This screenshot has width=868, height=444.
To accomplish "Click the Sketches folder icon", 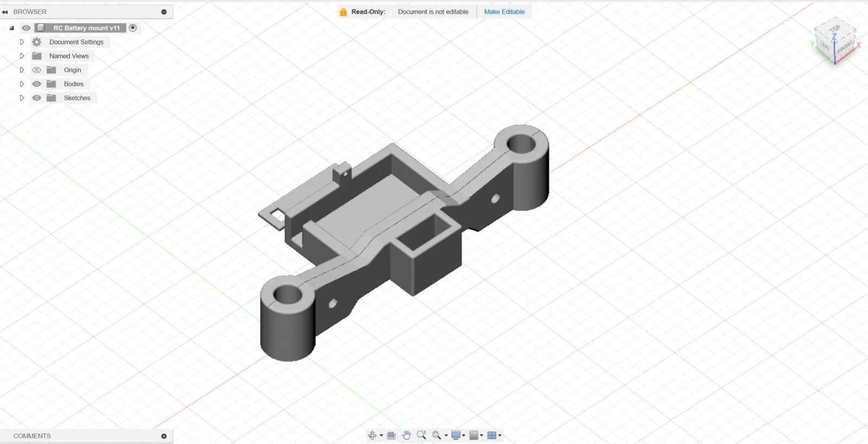I will pos(52,98).
